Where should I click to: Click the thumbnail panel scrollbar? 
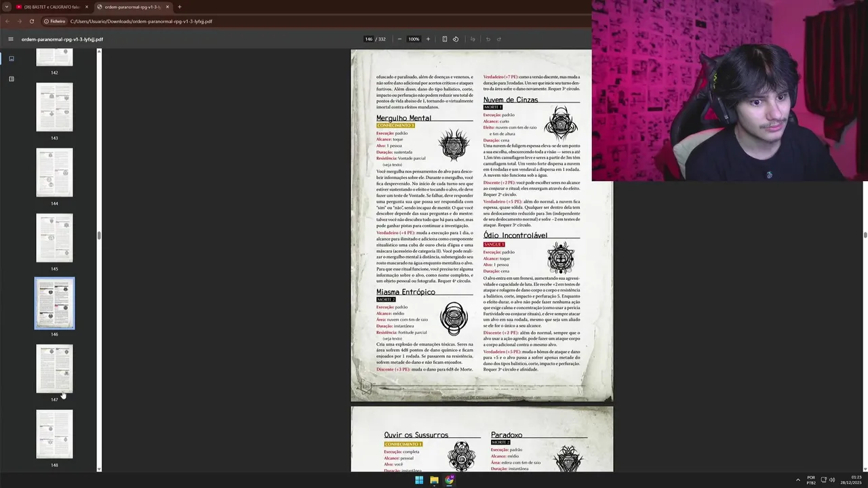pos(99,235)
